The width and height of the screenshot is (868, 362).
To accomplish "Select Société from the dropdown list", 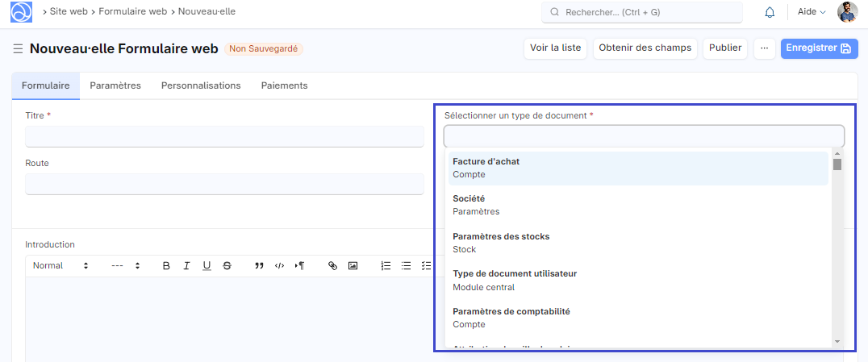I will pos(638,205).
